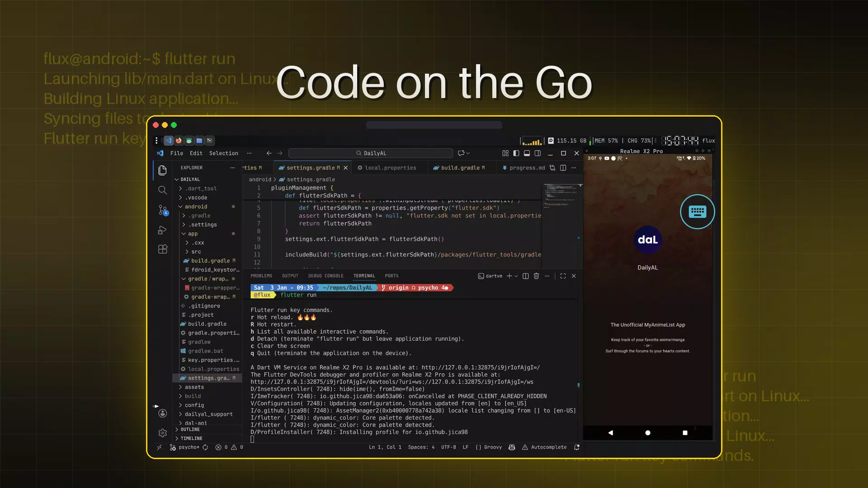Expand the OUTLINE section

coord(190,429)
